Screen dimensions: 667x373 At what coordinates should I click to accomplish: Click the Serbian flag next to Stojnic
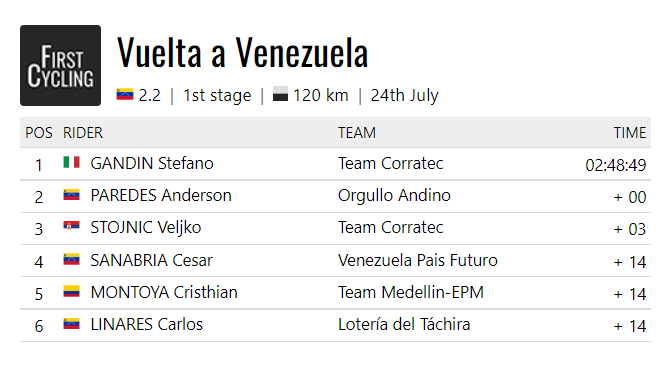(71, 226)
